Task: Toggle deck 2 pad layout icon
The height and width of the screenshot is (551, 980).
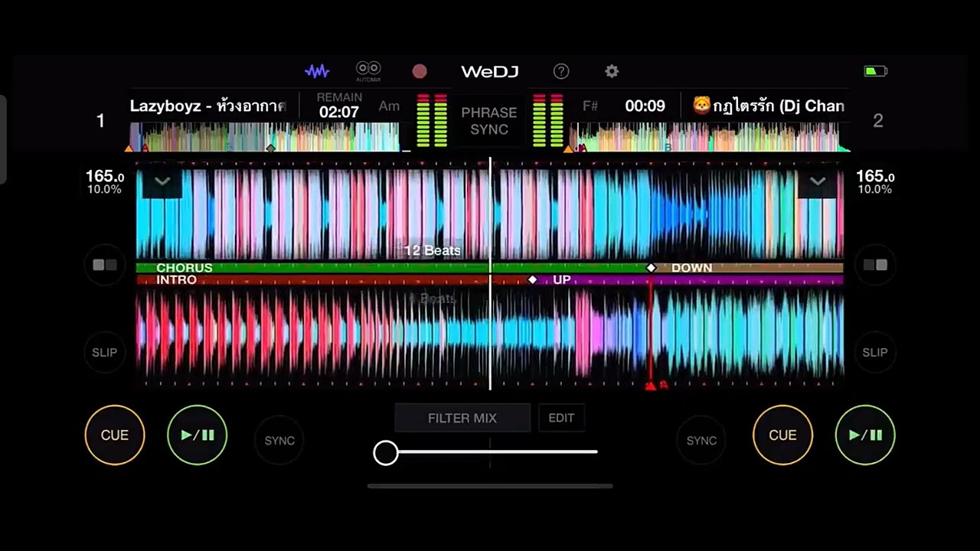Action: 875,265
